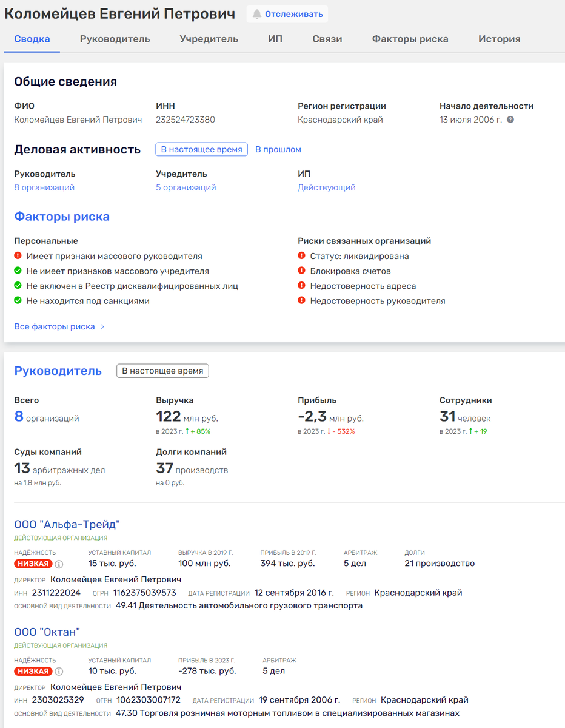The height and width of the screenshot is (728, 565).
Task: Click 37 производств value
Action: tap(192, 469)
